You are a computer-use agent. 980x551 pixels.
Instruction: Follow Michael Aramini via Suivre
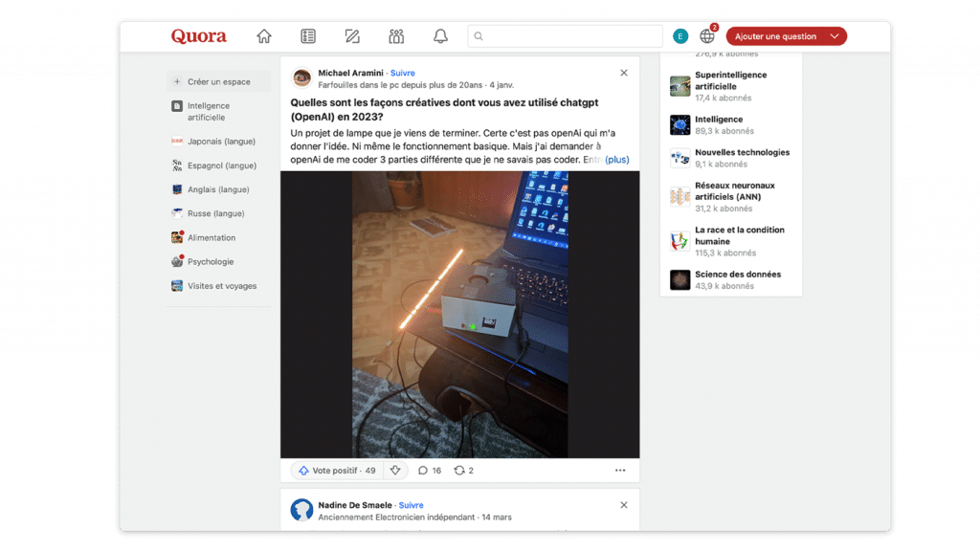[x=403, y=73]
